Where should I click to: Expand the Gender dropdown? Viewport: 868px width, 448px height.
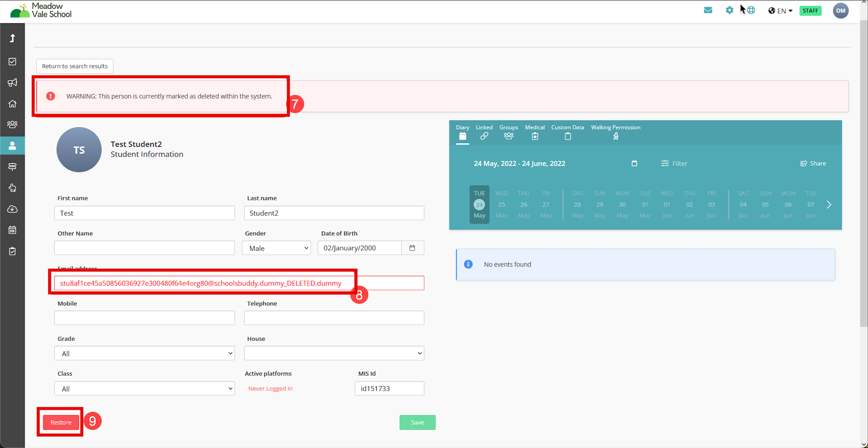click(276, 248)
